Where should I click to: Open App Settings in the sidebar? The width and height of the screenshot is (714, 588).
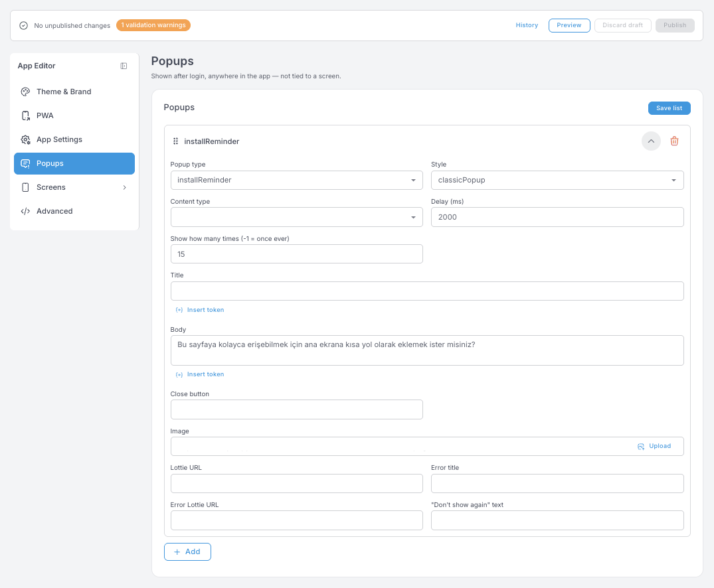point(74,140)
